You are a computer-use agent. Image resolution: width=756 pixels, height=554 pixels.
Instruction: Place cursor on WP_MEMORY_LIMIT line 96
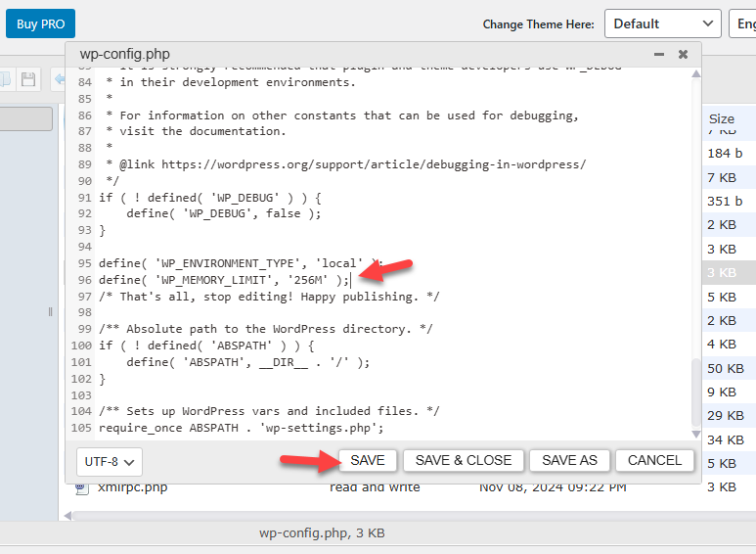(224, 280)
